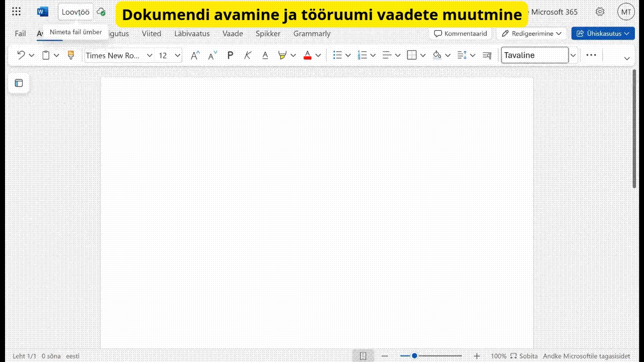Open the Microsoft 365 app launcher grid
Image resolution: width=644 pixels, height=362 pixels.
pyautogui.click(x=16, y=12)
